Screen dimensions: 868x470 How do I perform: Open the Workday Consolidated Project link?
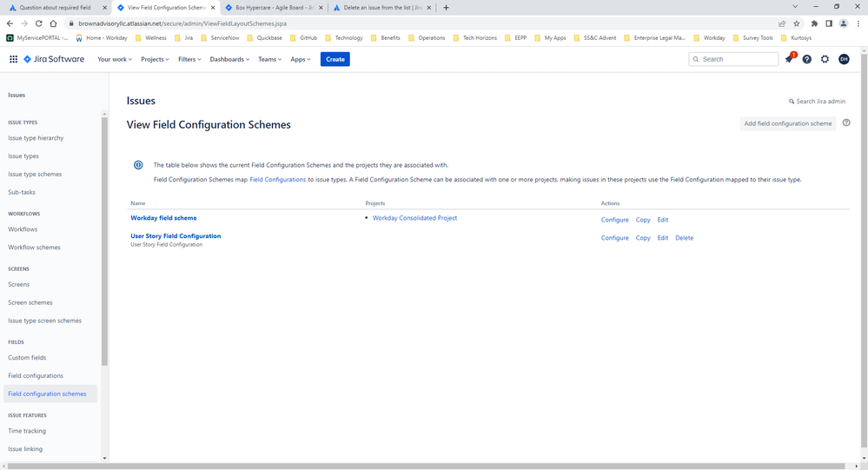pyautogui.click(x=414, y=218)
